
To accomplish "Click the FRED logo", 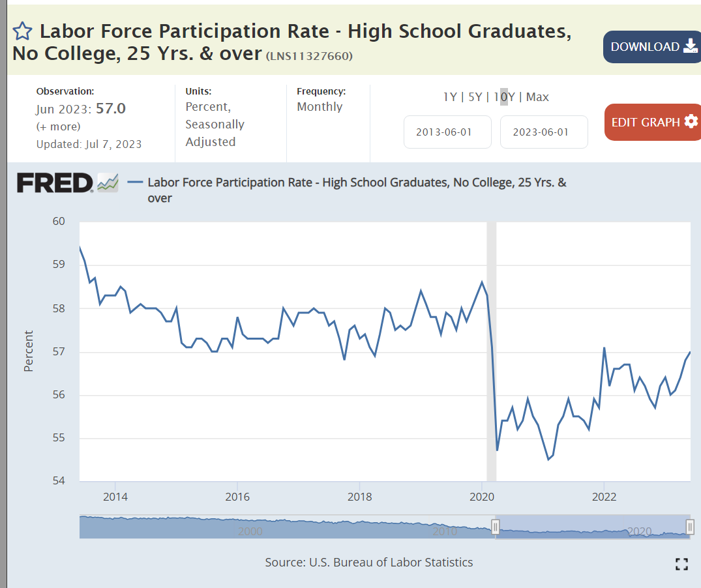I will (x=55, y=183).
